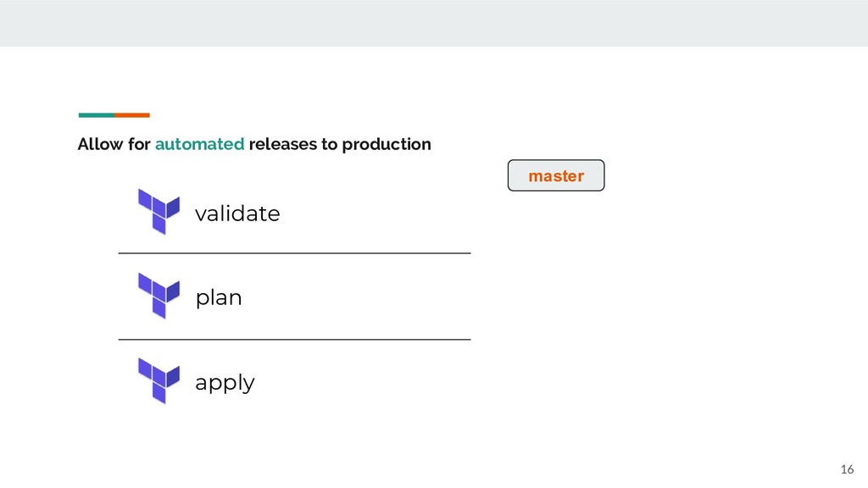Click the word validate
The height and width of the screenshot is (488, 868).
(237, 213)
